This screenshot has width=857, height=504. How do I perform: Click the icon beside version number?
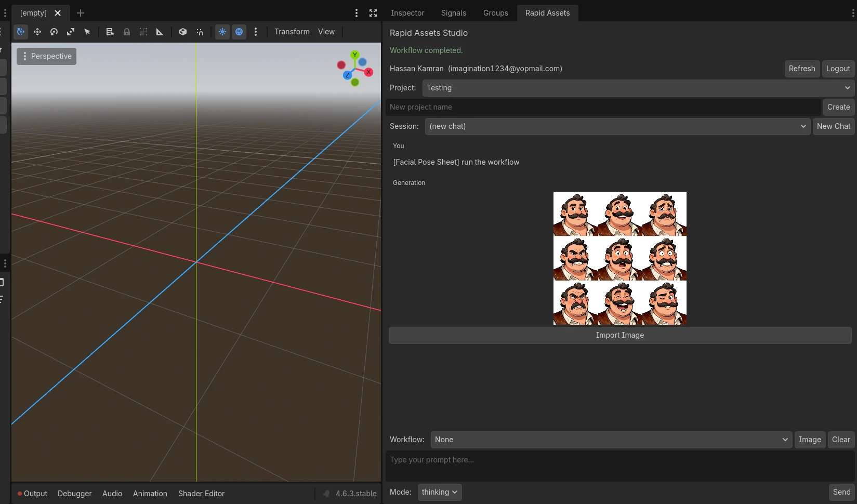(x=326, y=494)
